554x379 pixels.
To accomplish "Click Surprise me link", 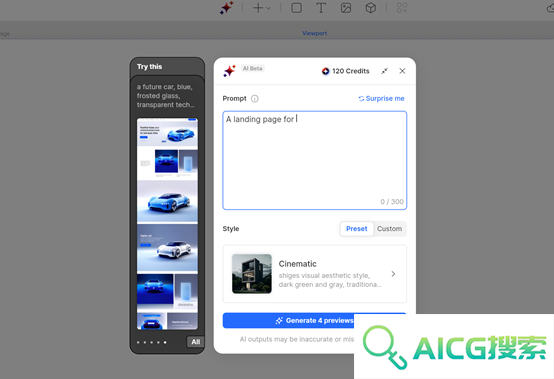I will tap(381, 99).
